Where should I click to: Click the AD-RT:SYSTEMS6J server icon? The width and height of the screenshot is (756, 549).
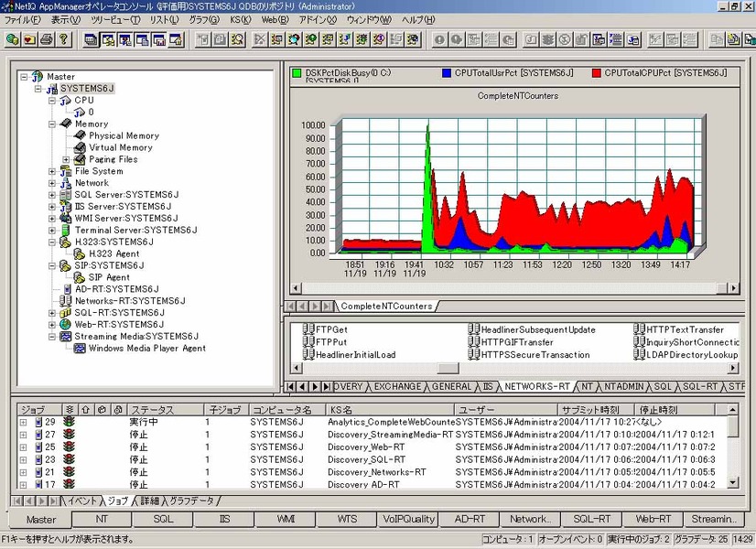(x=67, y=289)
